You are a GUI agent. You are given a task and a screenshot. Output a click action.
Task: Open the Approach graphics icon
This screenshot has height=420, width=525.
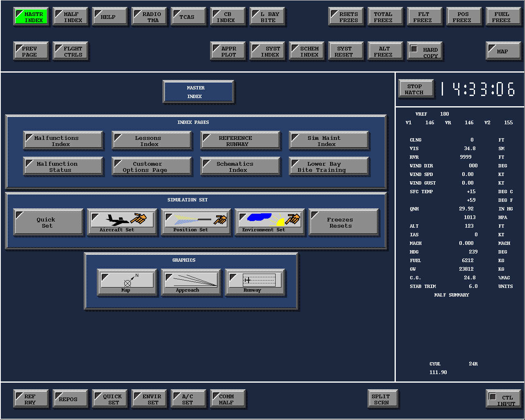coord(191,282)
